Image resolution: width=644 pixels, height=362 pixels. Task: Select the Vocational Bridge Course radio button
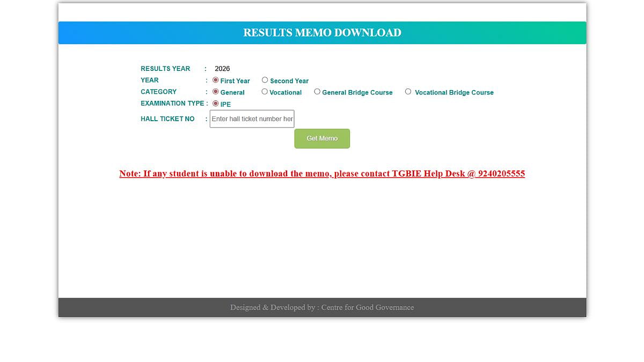pyautogui.click(x=408, y=92)
